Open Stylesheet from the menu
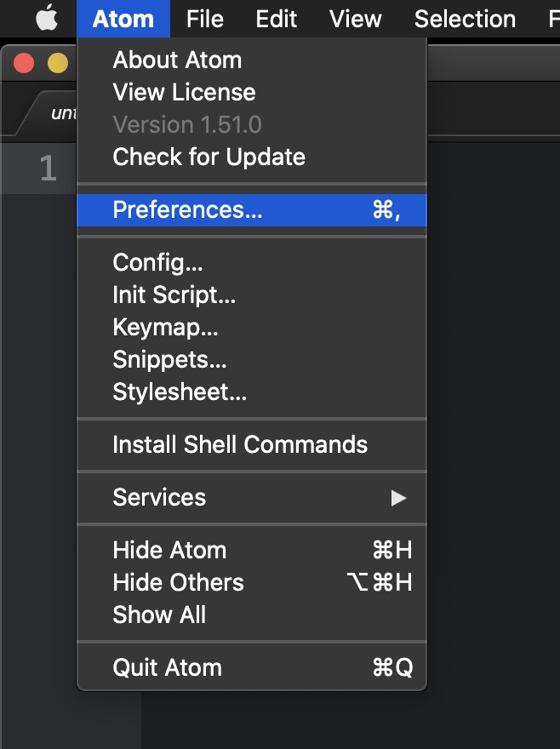Screen dimensions: 560x749 180,392
